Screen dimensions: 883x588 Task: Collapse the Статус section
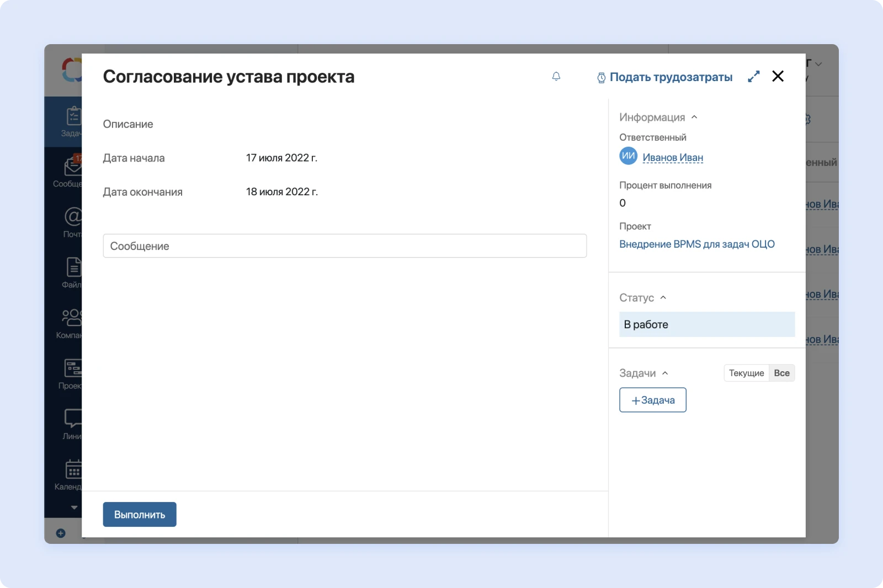(664, 297)
